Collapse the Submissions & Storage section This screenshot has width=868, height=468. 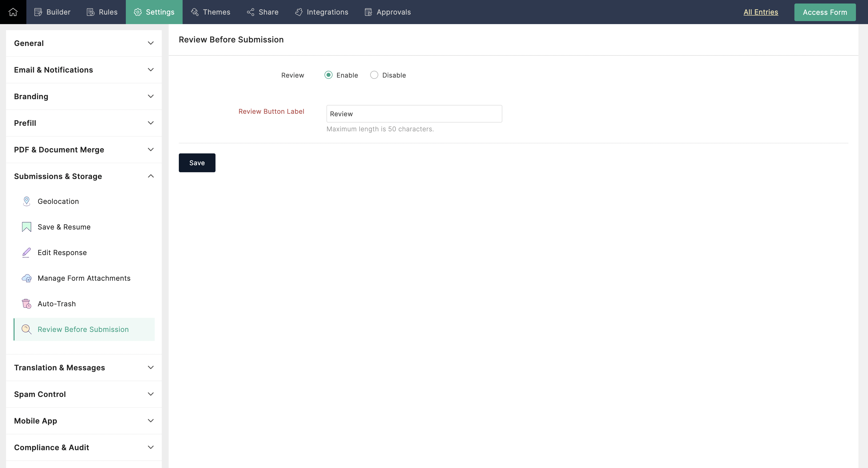[x=84, y=176]
